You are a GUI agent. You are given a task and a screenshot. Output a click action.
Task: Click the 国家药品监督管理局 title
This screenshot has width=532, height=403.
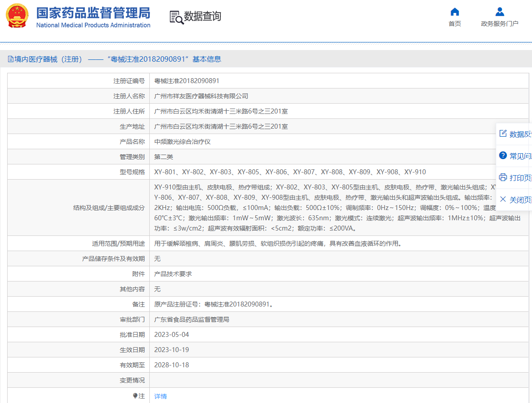[93, 13]
